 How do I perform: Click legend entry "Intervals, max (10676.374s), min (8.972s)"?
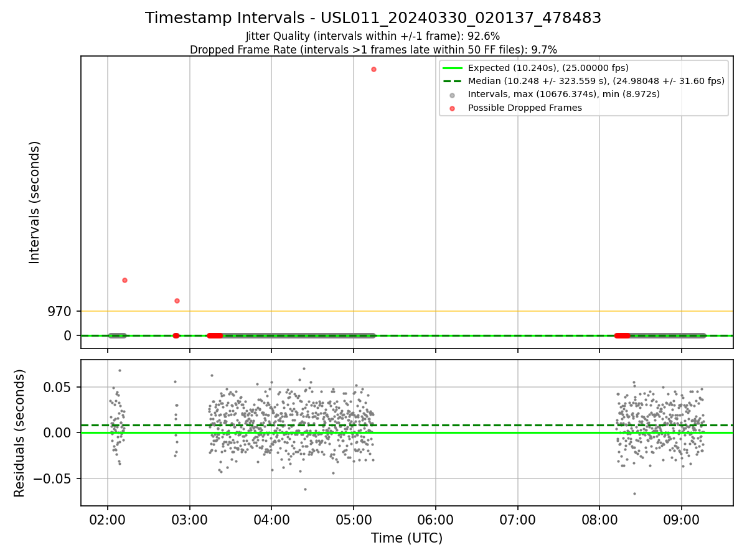point(564,94)
